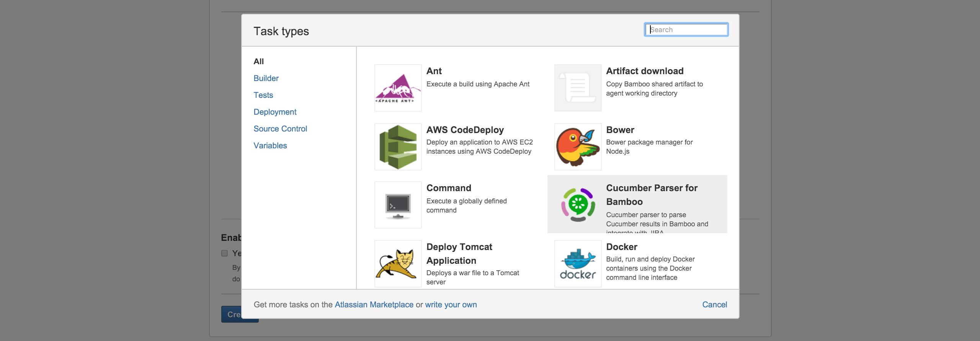Choose the Artifact download scroll icon
This screenshot has width=980, height=341.
click(x=578, y=88)
